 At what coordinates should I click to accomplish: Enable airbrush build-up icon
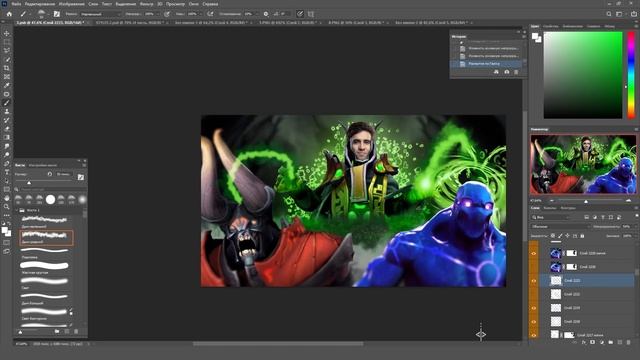210,14
